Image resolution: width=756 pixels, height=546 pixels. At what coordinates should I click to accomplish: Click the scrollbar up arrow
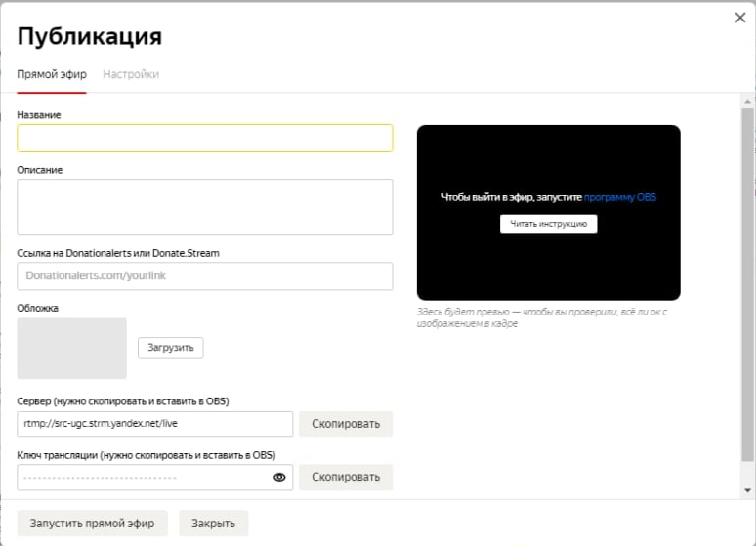[x=748, y=102]
